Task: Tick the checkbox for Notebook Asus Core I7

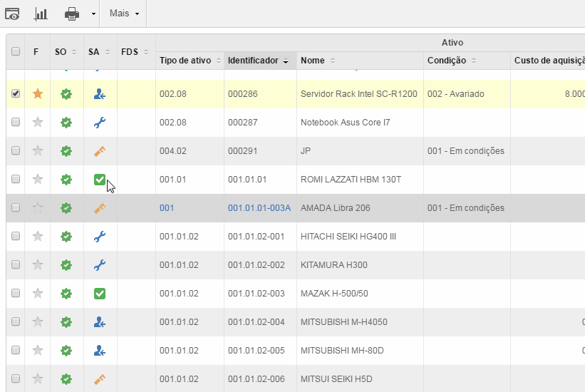Action: pyautogui.click(x=16, y=122)
